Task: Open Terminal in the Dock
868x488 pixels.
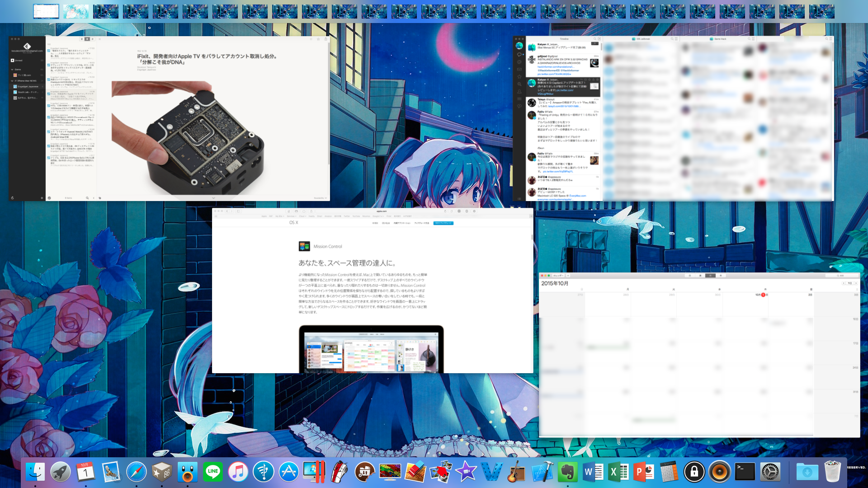Action: coord(745,472)
